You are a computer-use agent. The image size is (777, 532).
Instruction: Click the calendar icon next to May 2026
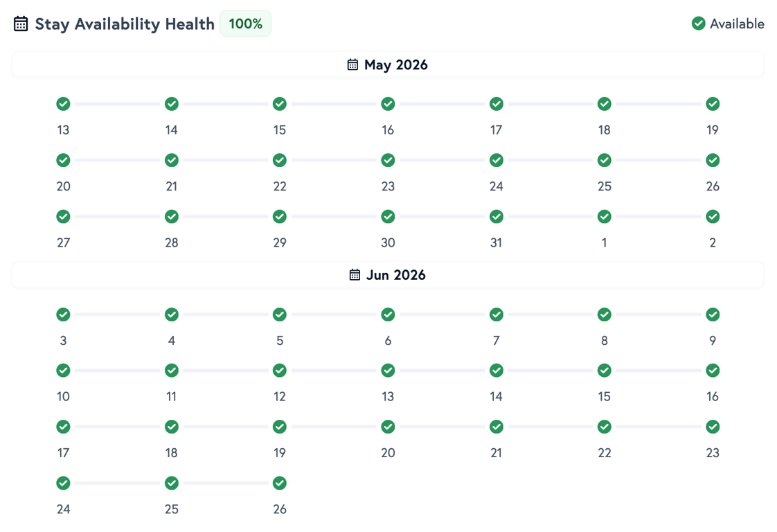coord(353,64)
